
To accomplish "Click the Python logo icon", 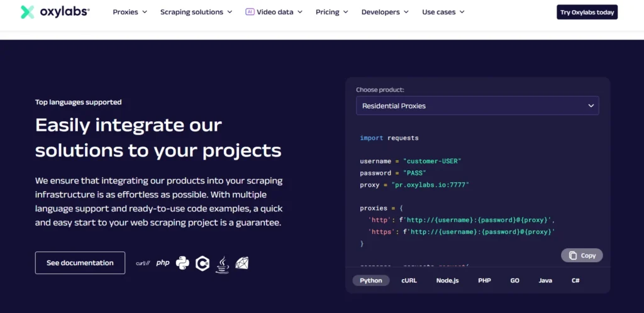I will [x=182, y=263].
